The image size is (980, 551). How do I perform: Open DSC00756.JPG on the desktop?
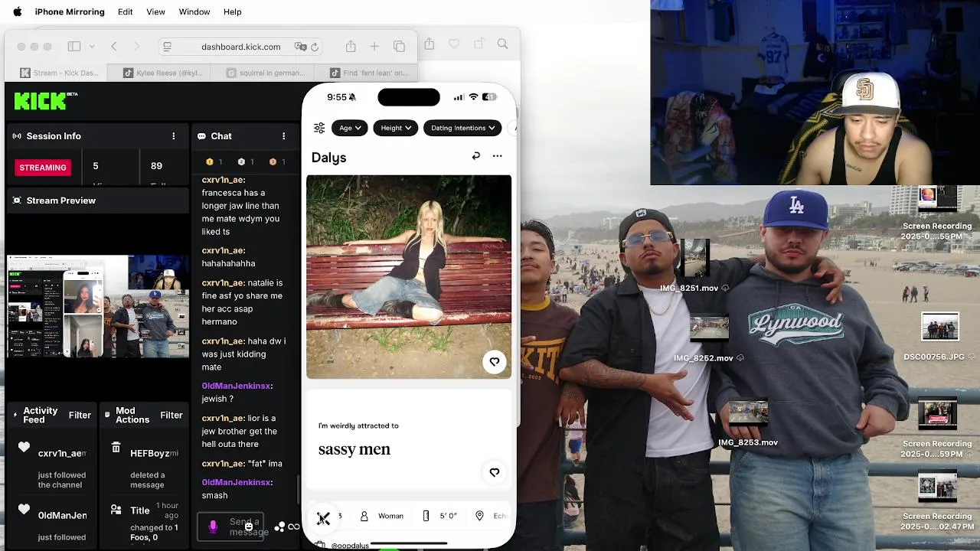click(939, 335)
